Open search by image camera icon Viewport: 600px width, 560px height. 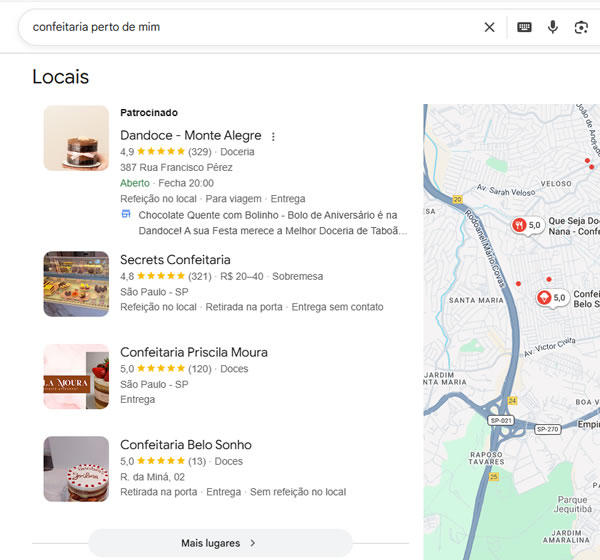pyautogui.click(x=581, y=27)
